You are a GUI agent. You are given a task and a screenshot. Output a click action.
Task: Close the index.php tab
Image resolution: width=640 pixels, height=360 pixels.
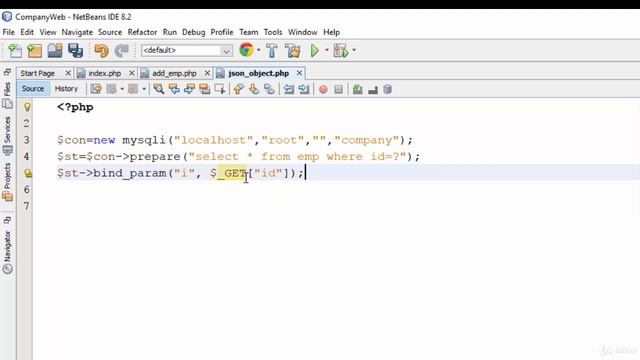[x=131, y=73]
